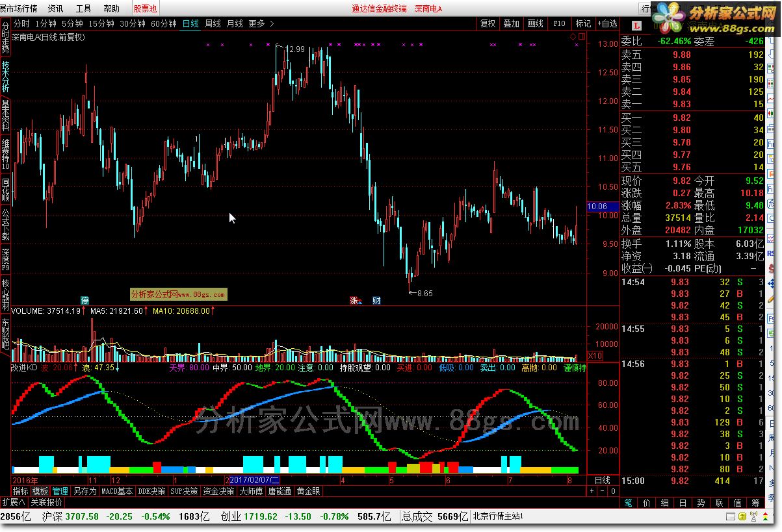This screenshot has width=782, height=532.
Task: Click the yellow status bar icon
Action: point(742,517)
